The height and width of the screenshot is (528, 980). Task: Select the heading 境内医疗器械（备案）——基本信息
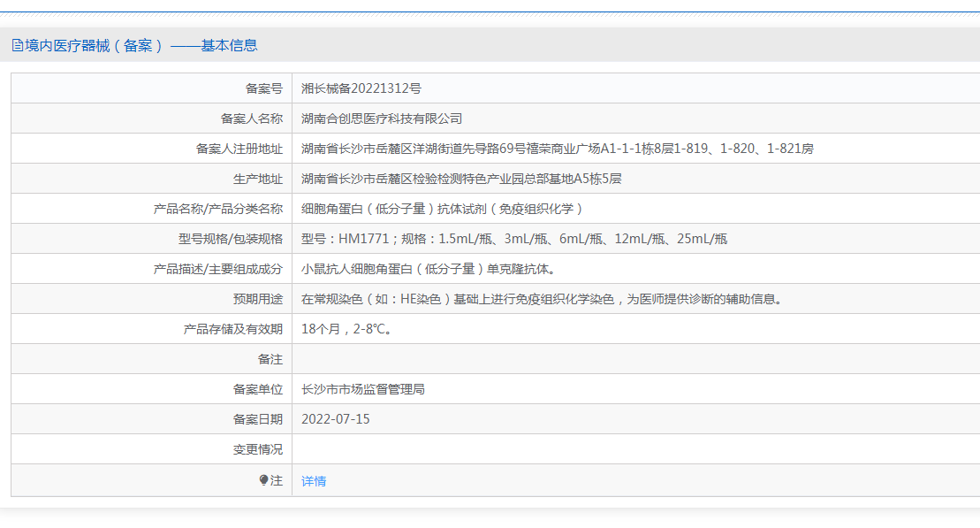point(135,45)
